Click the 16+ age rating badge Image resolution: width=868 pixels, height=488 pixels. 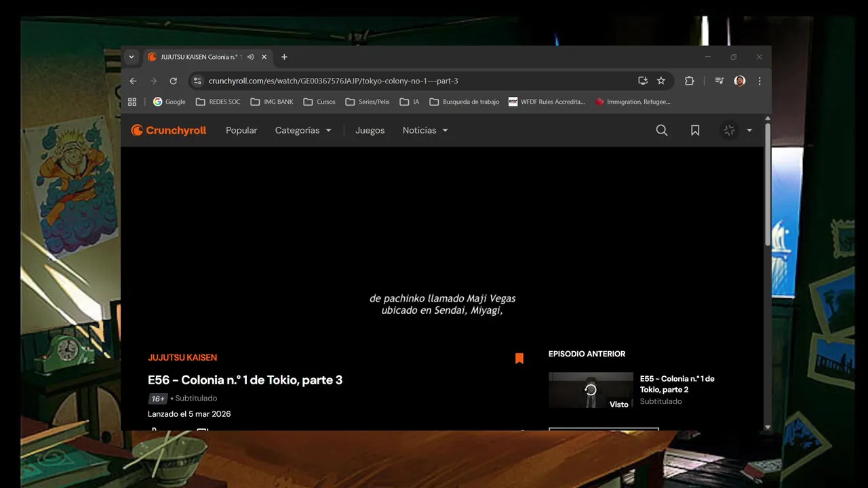tap(157, 399)
